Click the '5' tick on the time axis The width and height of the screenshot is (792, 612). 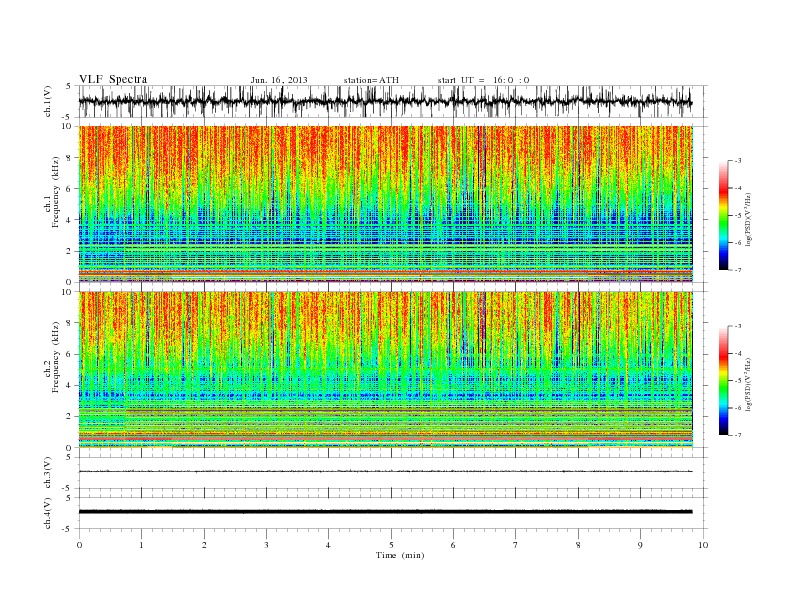pyautogui.click(x=391, y=545)
